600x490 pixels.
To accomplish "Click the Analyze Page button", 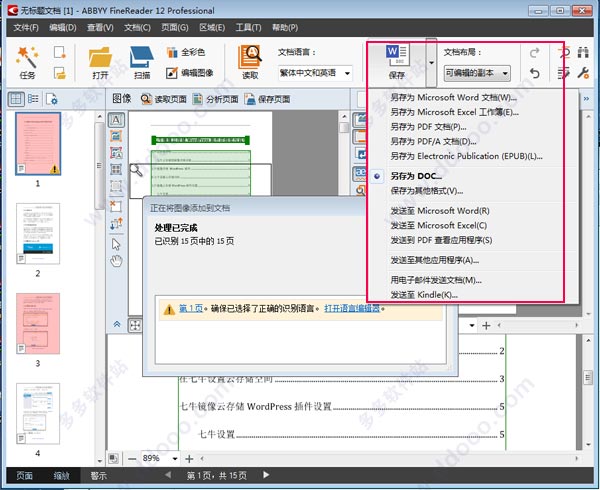I will pos(215,99).
